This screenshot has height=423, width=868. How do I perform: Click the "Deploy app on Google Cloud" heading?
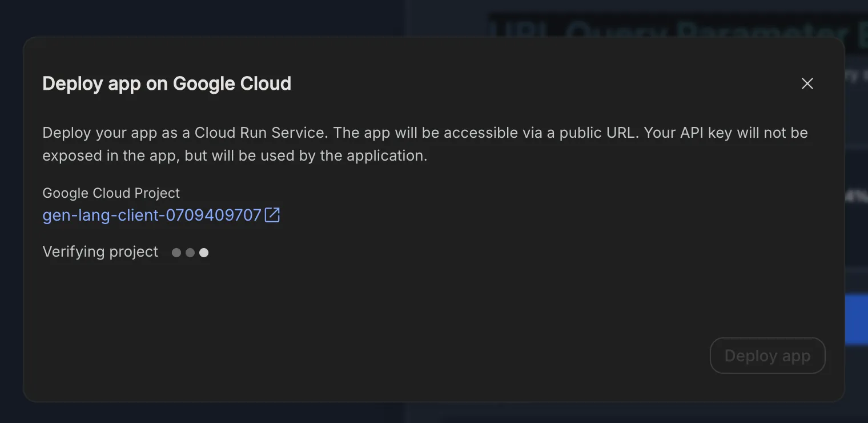167,83
